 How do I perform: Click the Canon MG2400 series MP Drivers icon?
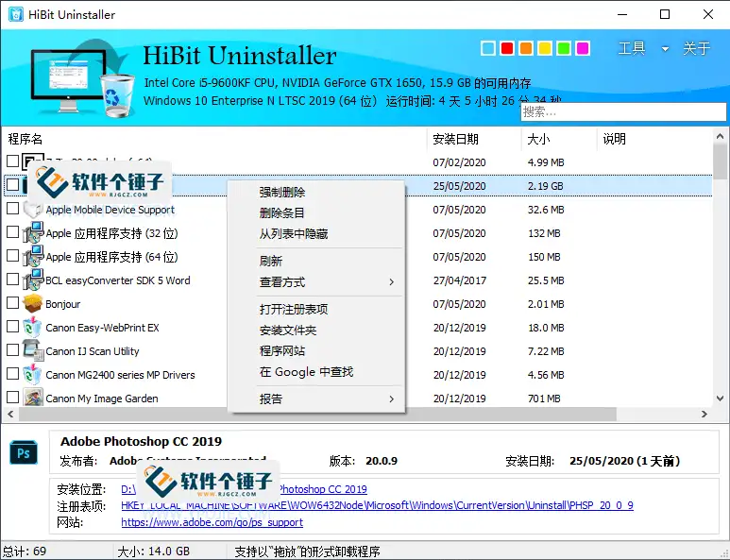33,375
